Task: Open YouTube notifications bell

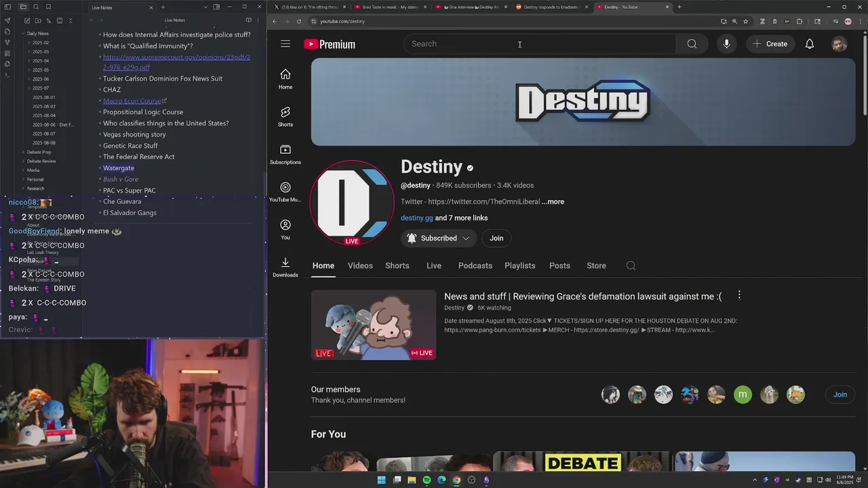Action: [810, 44]
